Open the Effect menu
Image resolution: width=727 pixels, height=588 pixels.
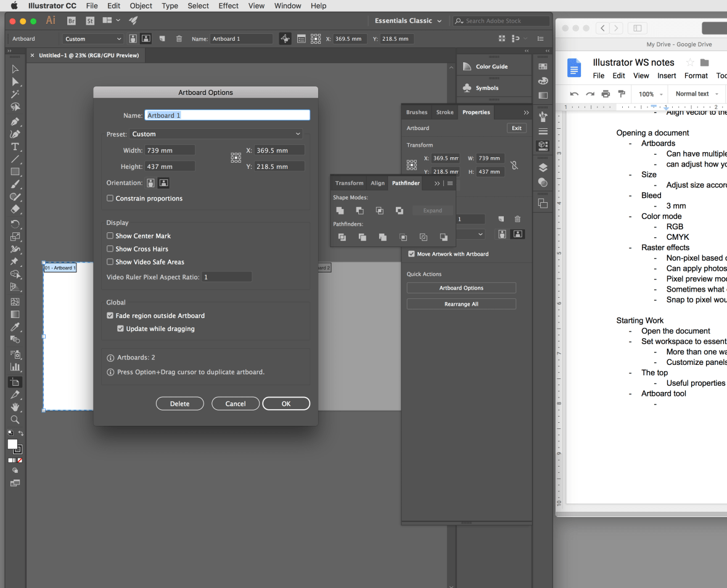228,6
